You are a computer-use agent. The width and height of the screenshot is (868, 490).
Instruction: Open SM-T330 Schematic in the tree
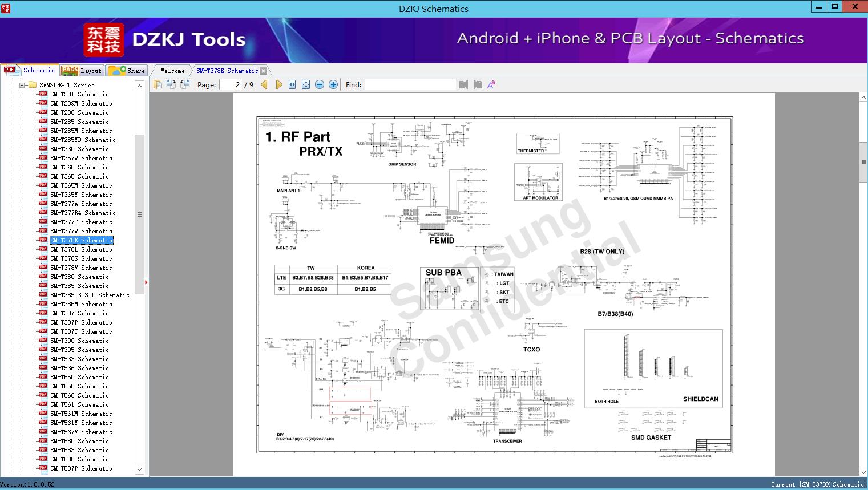point(79,149)
